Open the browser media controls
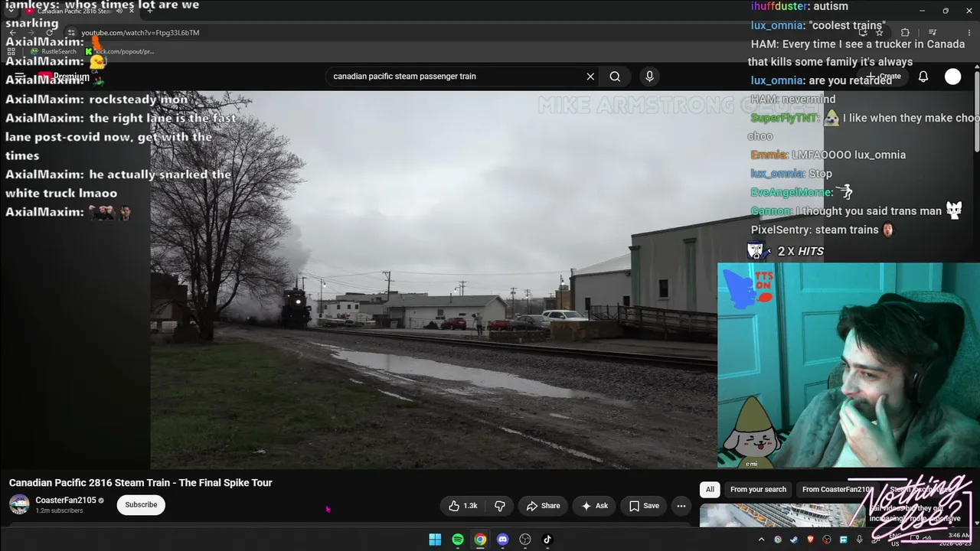980x551 pixels. point(933,33)
